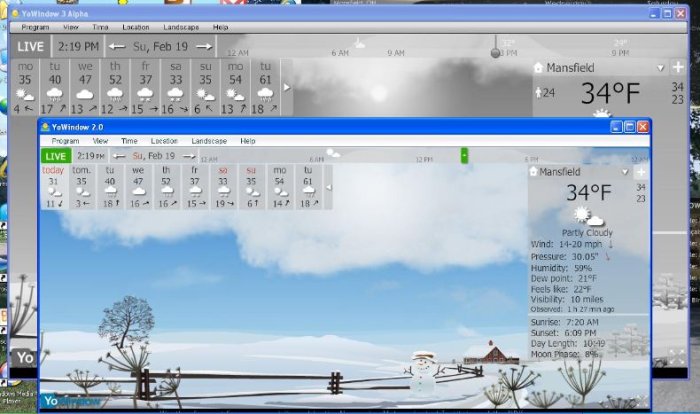Select mo forecast showing 54 in YoWindow 2.0
The width and height of the screenshot is (700, 414).
tap(279, 187)
